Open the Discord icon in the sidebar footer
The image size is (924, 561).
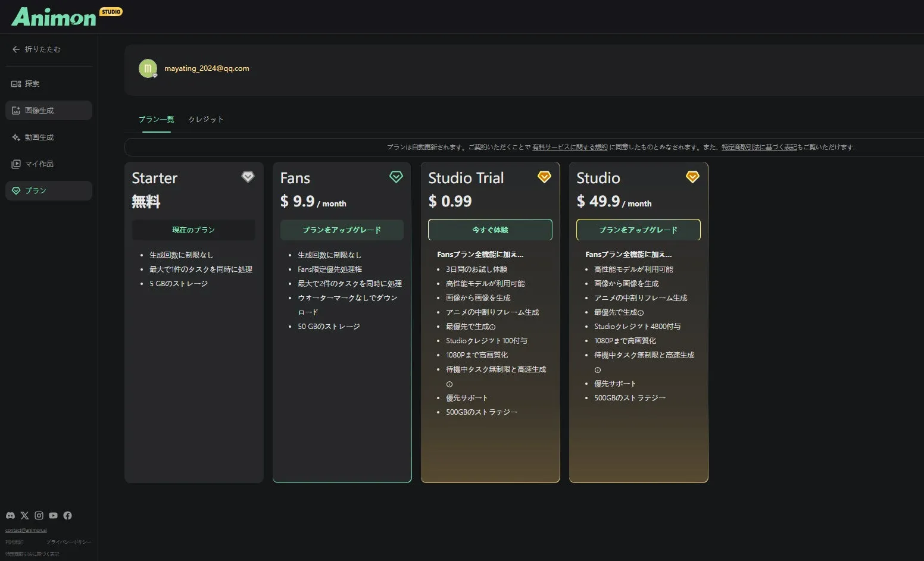point(10,516)
